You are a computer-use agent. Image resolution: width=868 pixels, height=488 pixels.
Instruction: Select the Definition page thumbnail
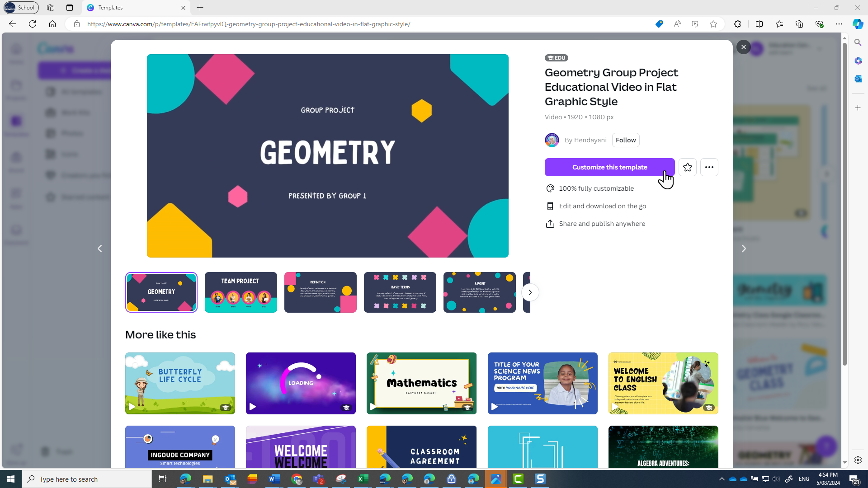(x=321, y=292)
